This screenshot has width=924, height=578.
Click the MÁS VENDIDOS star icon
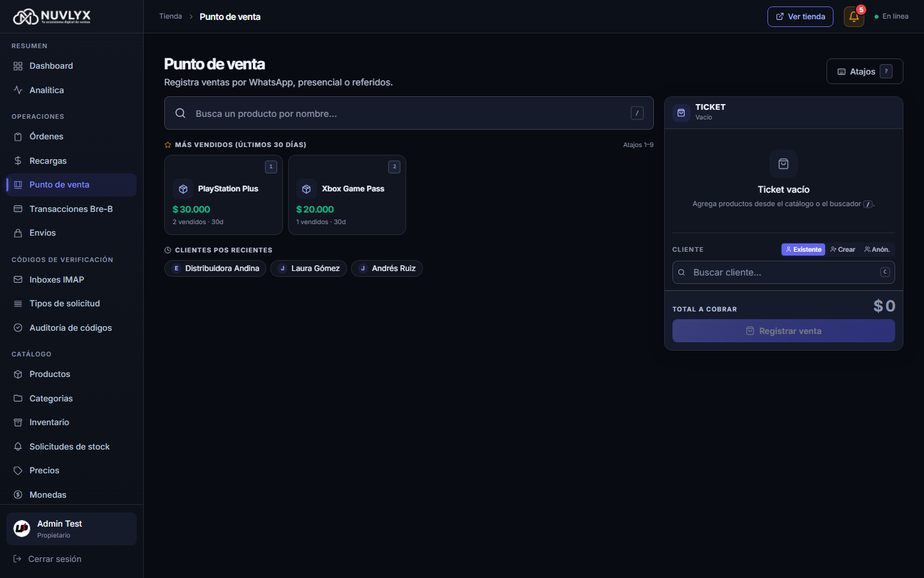[x=168, y=145]
